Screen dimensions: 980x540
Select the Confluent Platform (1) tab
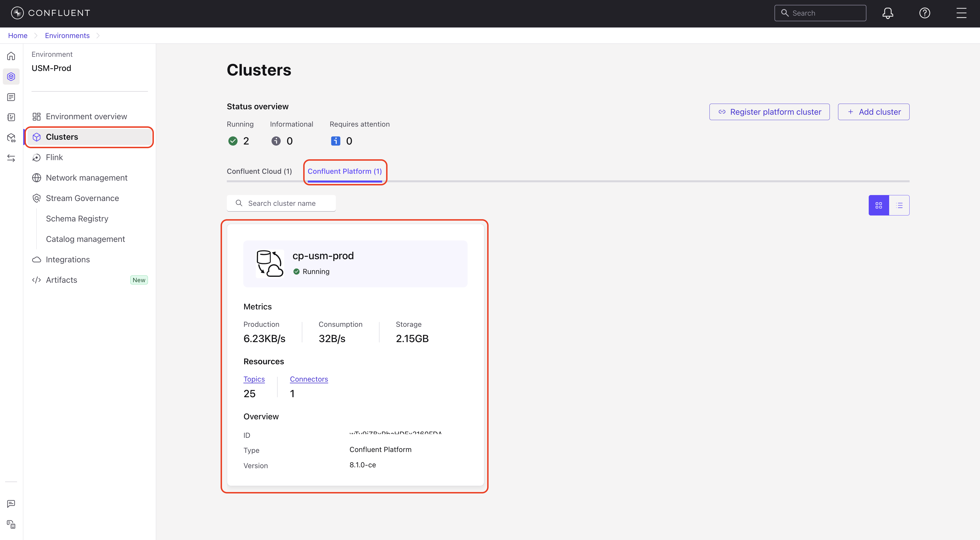344,171
